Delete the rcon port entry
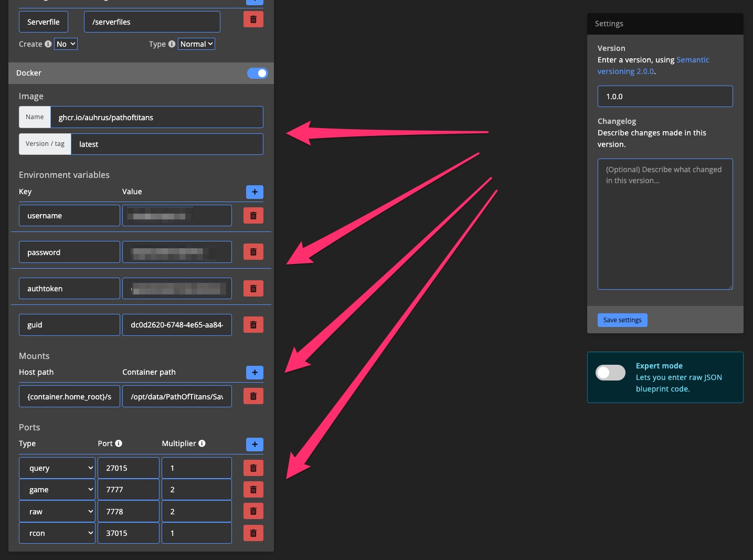 (x=253, y=533)
